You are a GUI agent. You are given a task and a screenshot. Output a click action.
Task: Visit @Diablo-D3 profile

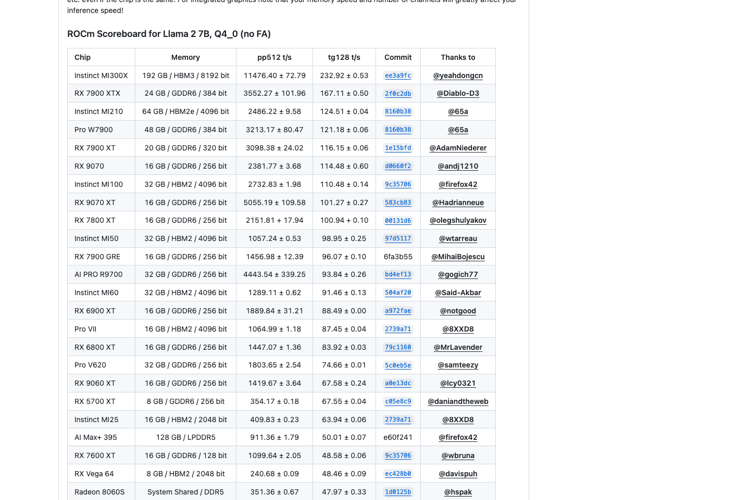458,93
